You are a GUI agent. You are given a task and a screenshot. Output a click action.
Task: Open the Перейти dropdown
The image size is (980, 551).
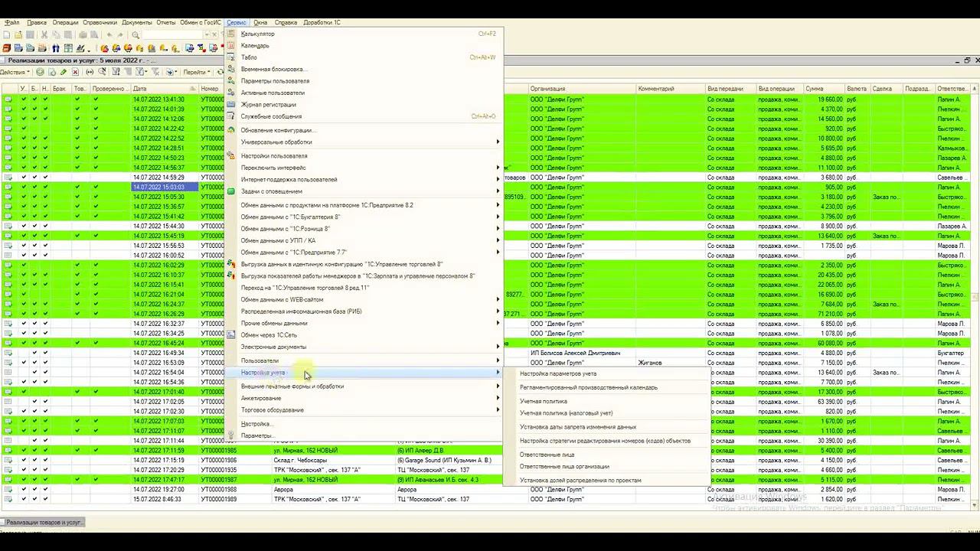click(x=196, y=72)
